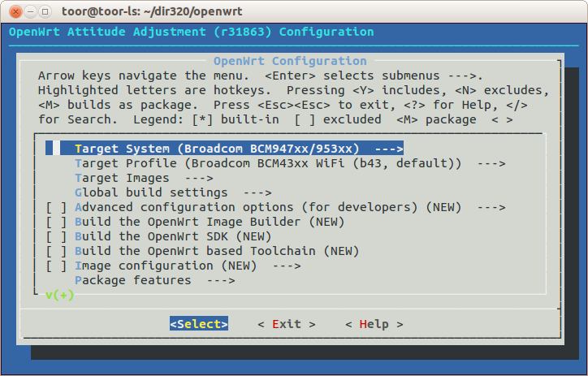Click the arrow after Global build settings
The width and height of the screenshot is (588, 376).
(257, 192)
